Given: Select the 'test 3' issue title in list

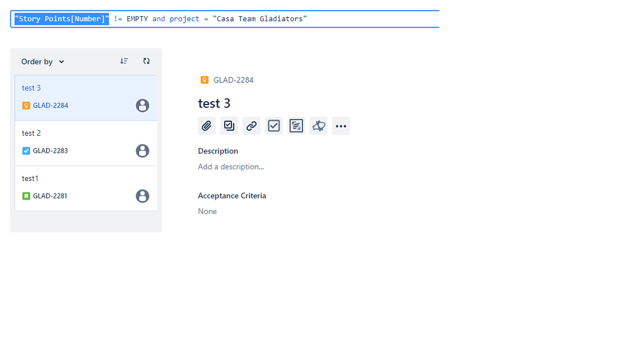Looking at the screenshot, I should (x=31, y=88).
